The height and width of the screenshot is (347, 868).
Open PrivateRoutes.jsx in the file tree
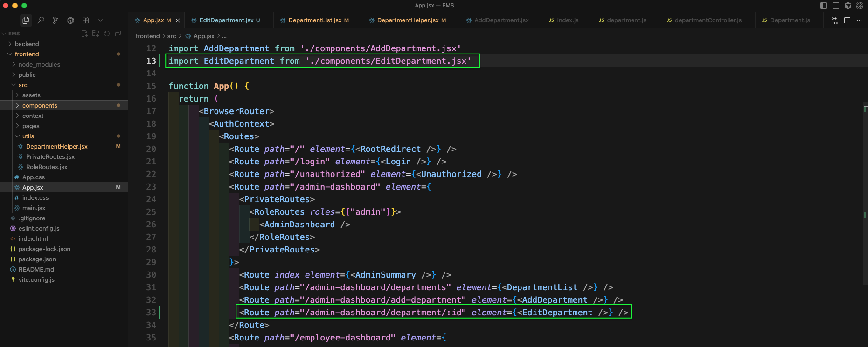(x=64, y=156)
